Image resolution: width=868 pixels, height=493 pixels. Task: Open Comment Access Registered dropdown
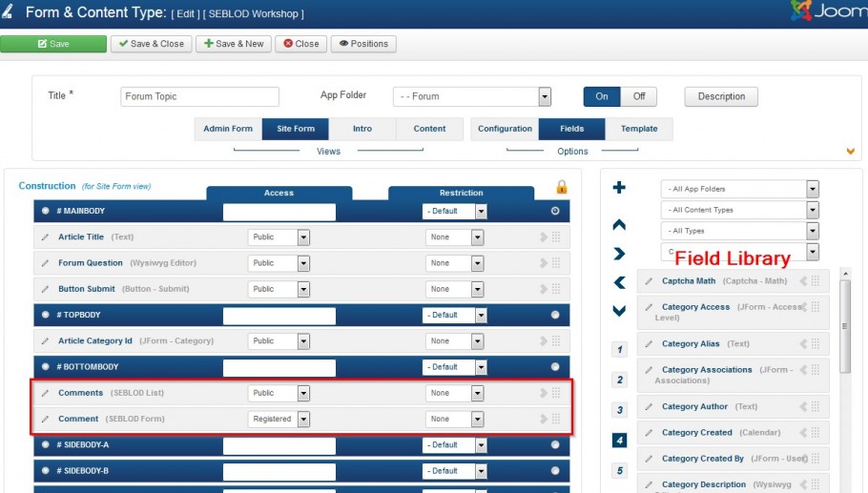point(279,419)
